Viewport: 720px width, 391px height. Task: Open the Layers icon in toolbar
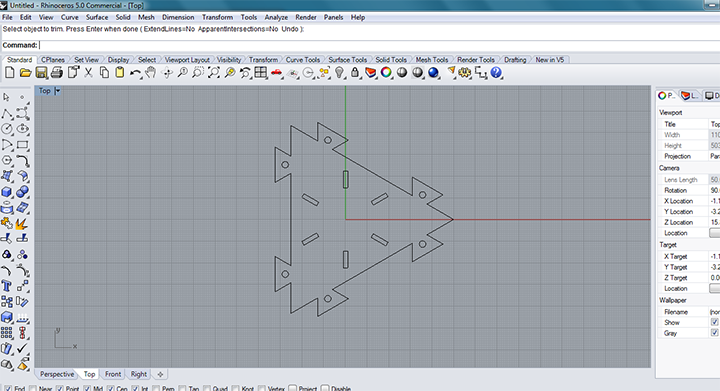coord(371,73)
